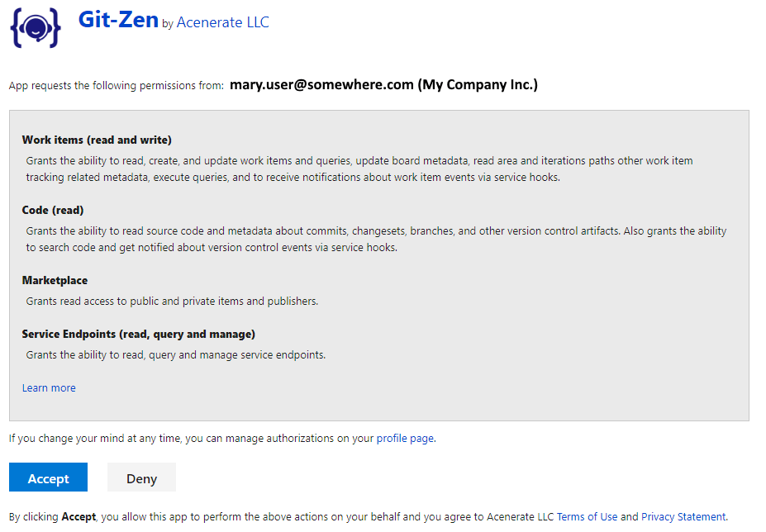
Task: Click the Service Endpoints description text
Action: [x=176, y=355]
